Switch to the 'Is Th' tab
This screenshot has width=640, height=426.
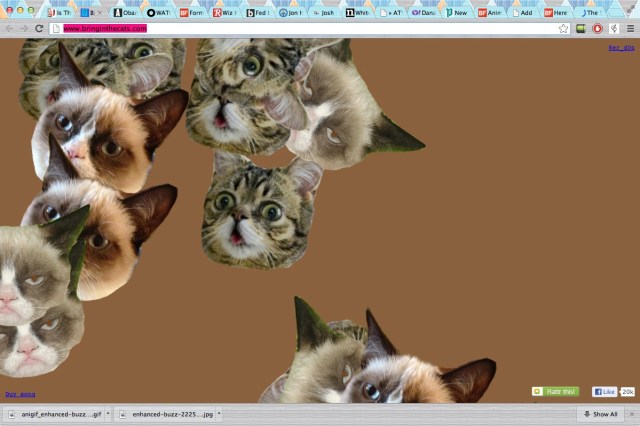[60, 13]
